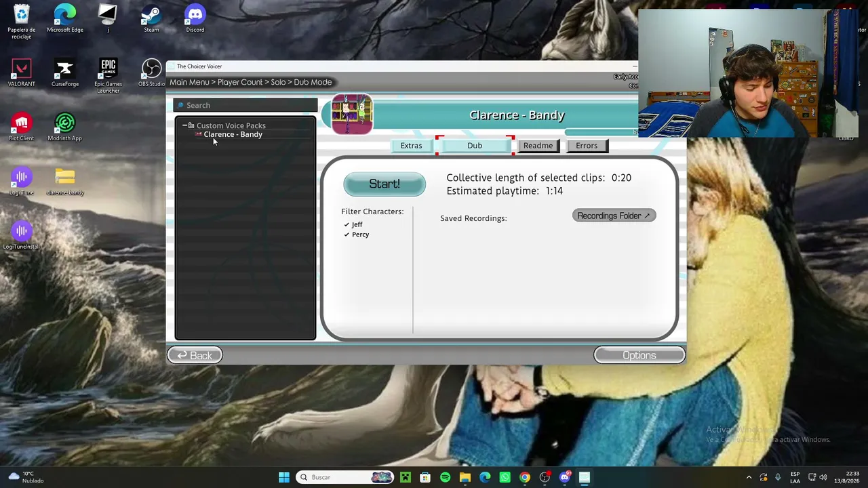Image resolution: width=868 pixels, height=488 pixels.
Task: Switch to the Readme tab
Action: tap(538, 146)
